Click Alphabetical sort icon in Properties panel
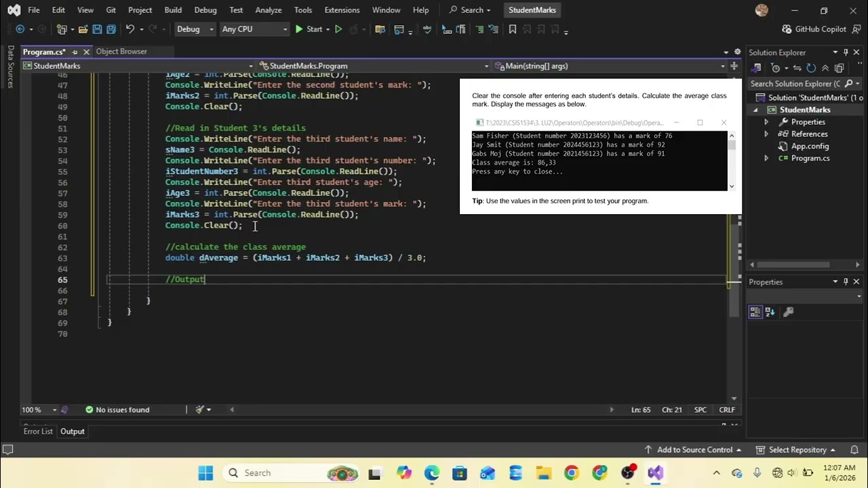 (x=770, y=312)
